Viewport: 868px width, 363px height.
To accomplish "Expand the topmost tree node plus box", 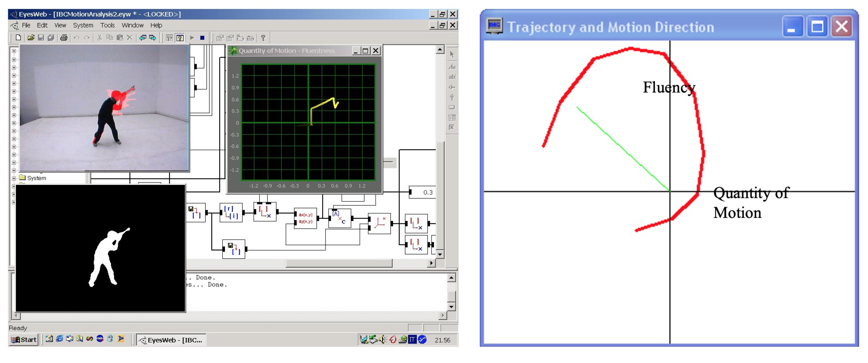I will pyautogui.click(x=14, y=51).
